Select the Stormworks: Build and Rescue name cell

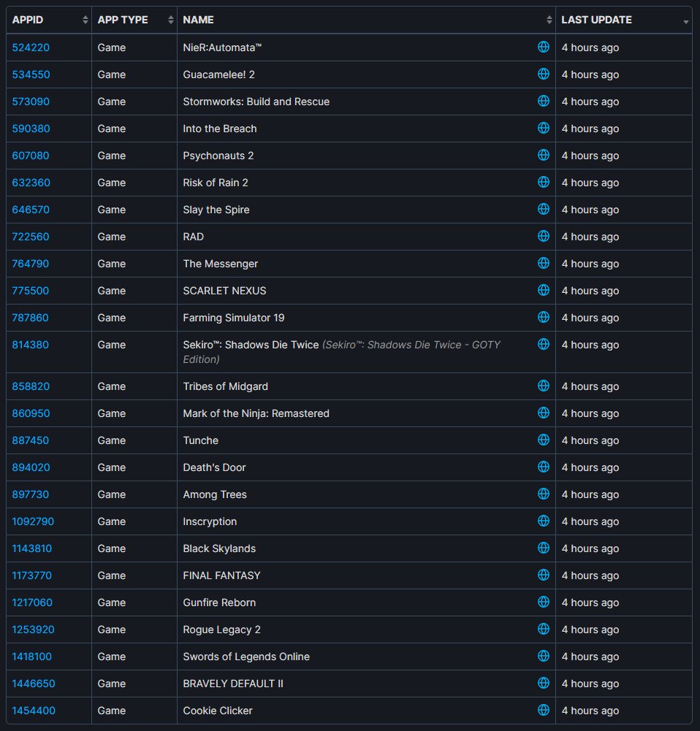[256, 102]
